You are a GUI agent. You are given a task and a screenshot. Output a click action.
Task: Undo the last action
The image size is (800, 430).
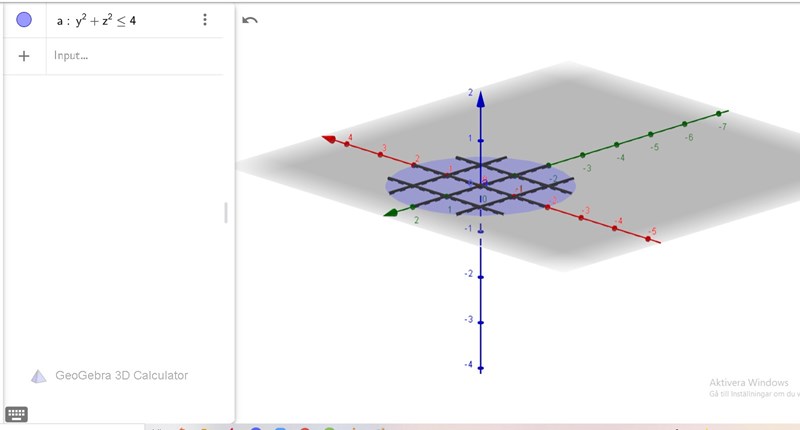(250, 20)
